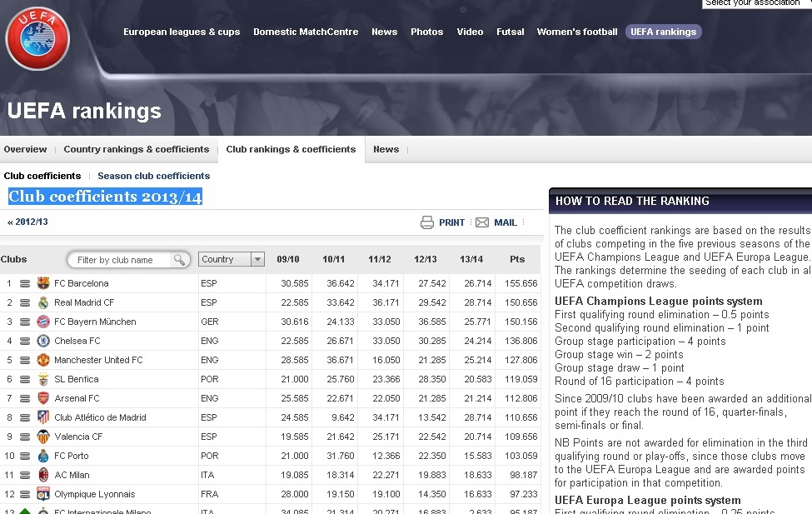
Task: Click the 11/12 season column header
Action: point(380,259)
